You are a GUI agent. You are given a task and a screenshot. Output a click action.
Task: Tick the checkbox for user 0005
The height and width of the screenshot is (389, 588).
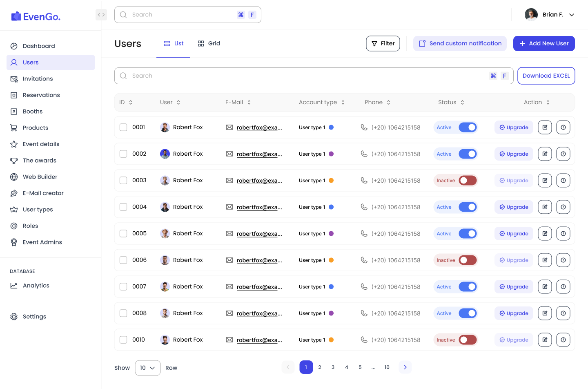(123, 234)
